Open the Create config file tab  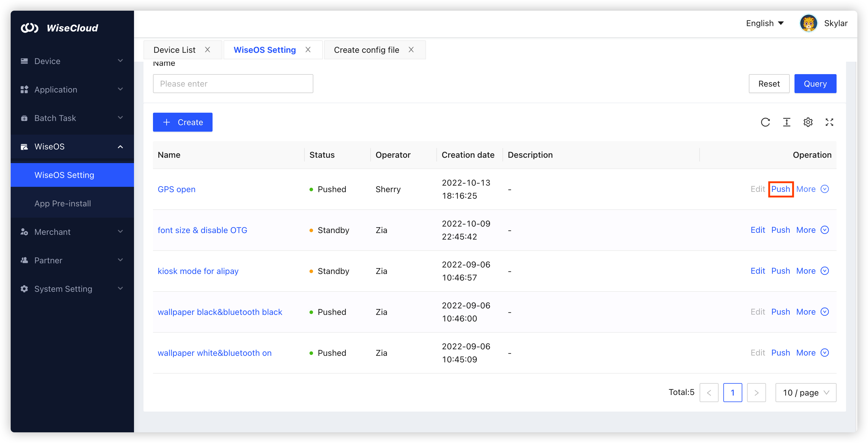tap(366, 50)
